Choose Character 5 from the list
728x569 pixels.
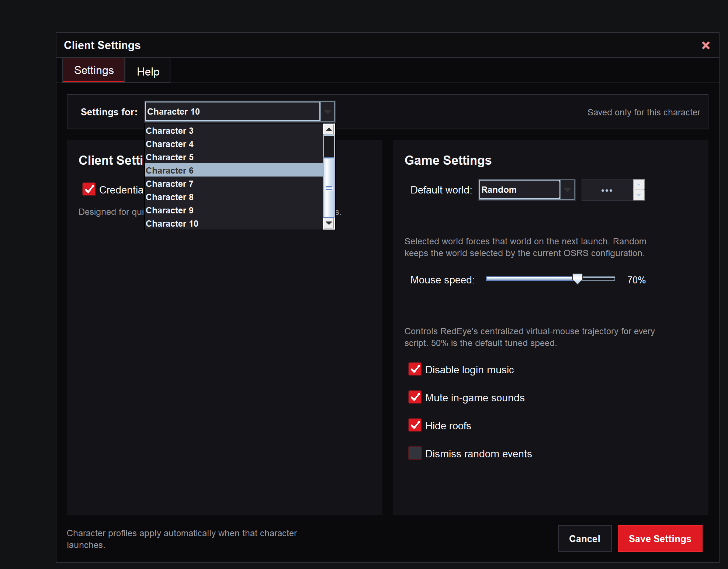click(x=234, y=157)
